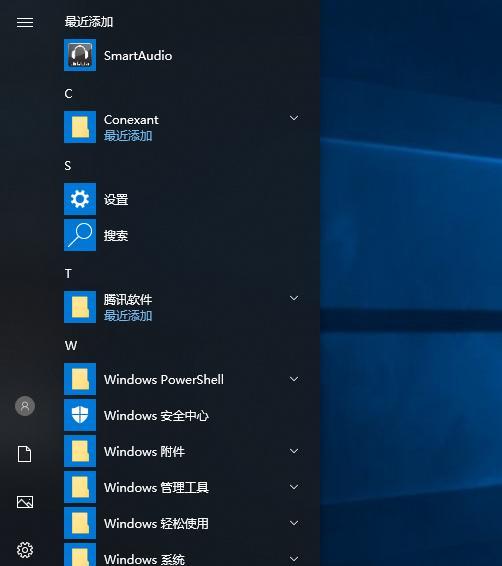Click the Windows 管理工具 folder icon
The height and width of the screenshot is (566, 502).
click(x=80, y=487)
